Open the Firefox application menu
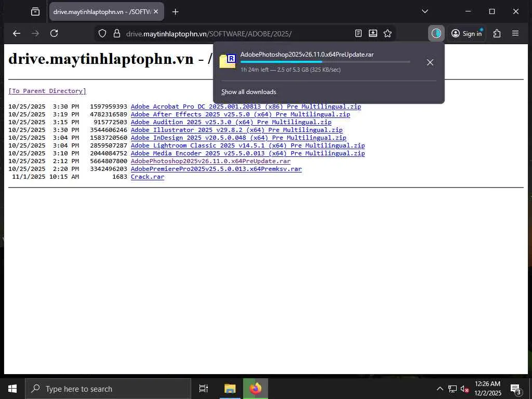This screenshot has width=532, height=399. tap(515, 33)
